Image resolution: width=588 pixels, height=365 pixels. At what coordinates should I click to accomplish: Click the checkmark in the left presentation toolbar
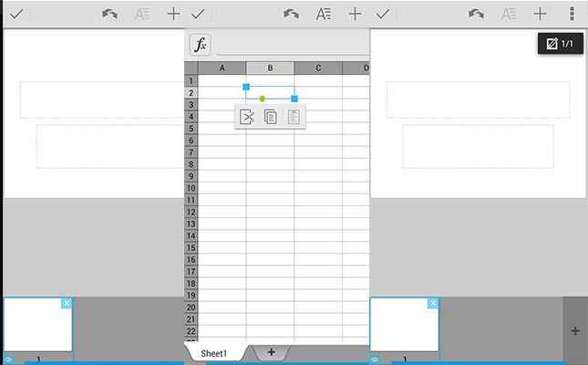15,14
